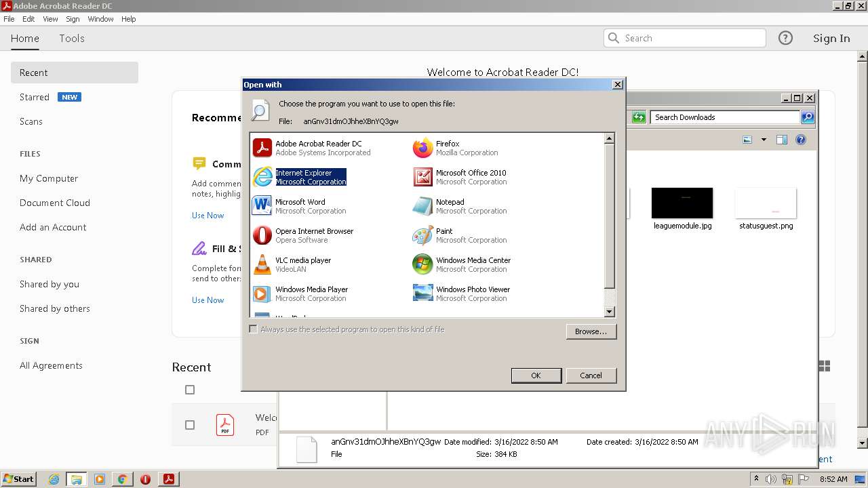Open Recent in the Acrobat sidebar
The image size is (868, 488).
(x=75, y=73)
